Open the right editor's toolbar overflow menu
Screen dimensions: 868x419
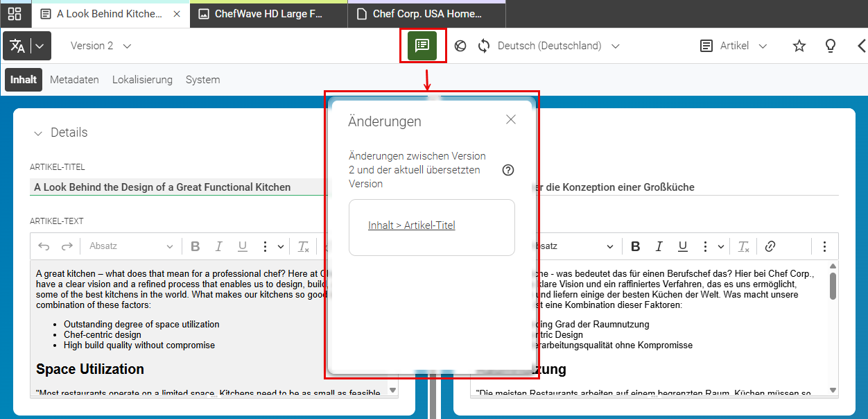pyautogui.click(x=824, y=246)
